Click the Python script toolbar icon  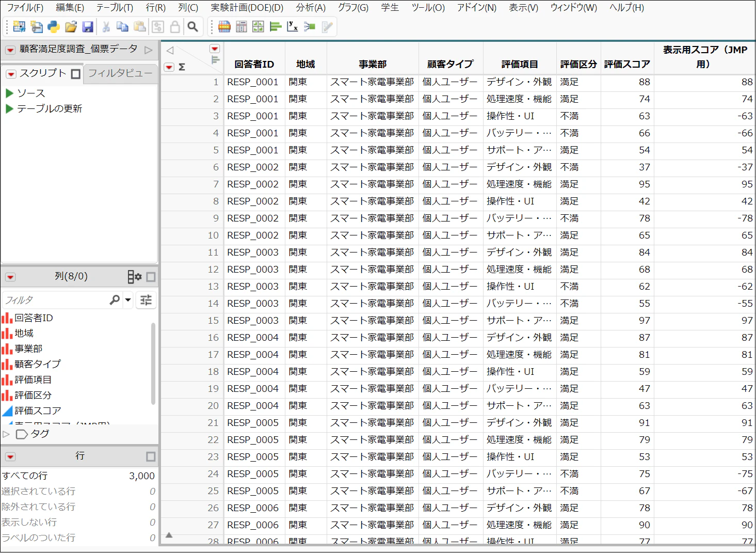tap(53, 27)
